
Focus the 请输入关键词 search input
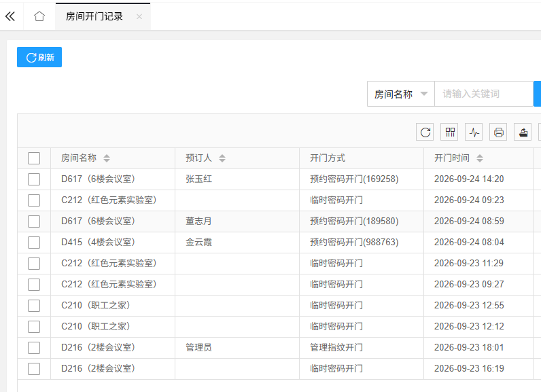point(484,94)
